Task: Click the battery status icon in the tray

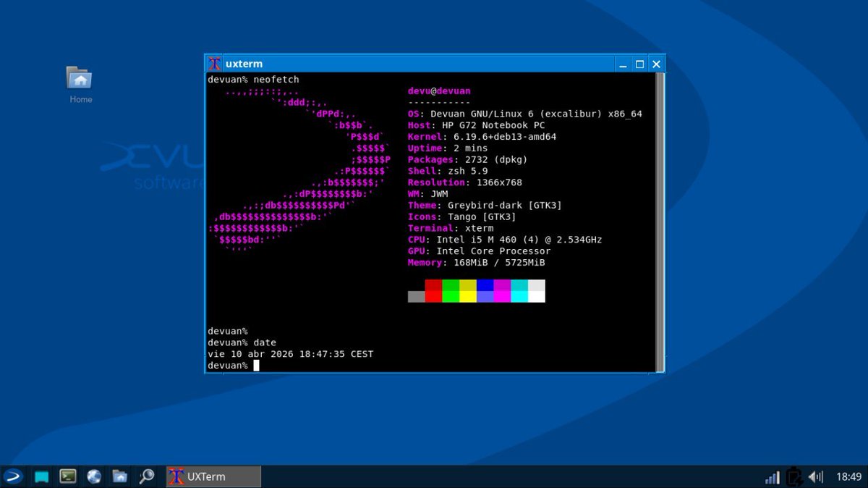Action: 793,476
